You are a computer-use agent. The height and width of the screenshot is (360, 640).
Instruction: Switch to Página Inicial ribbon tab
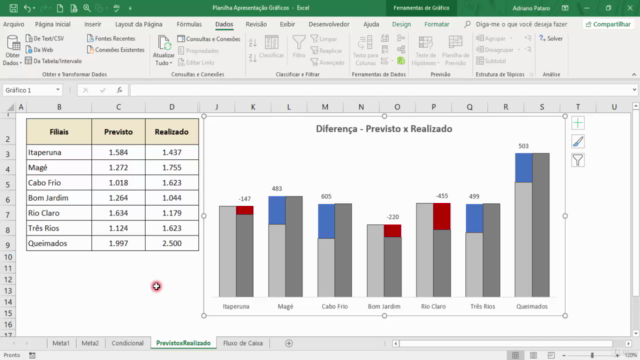(53, 24)
